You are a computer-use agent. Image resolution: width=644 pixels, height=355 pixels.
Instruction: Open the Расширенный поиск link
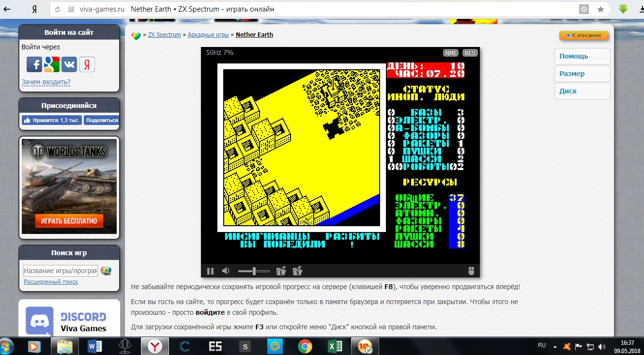(51, 282)
